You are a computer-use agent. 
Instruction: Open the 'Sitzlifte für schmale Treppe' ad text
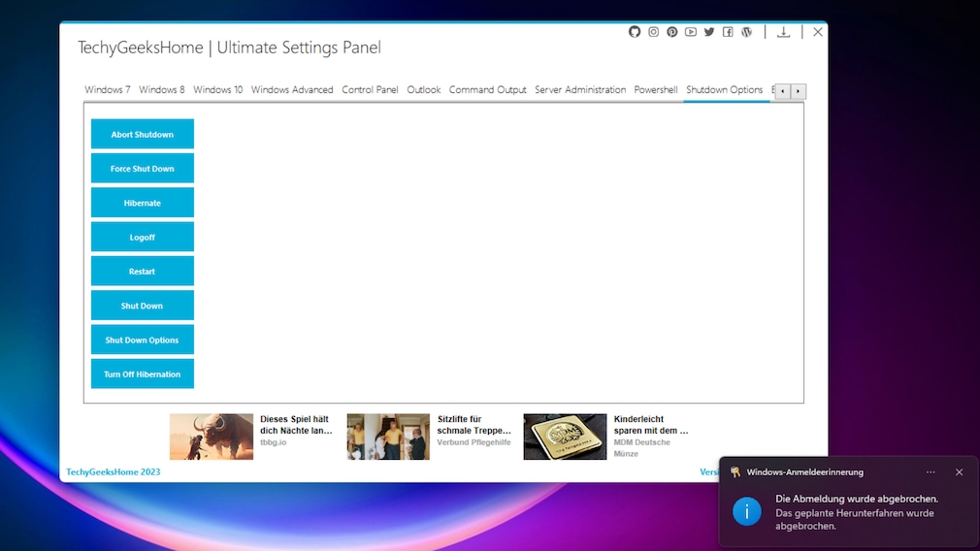pyautogui.click(x=474, y=425)
